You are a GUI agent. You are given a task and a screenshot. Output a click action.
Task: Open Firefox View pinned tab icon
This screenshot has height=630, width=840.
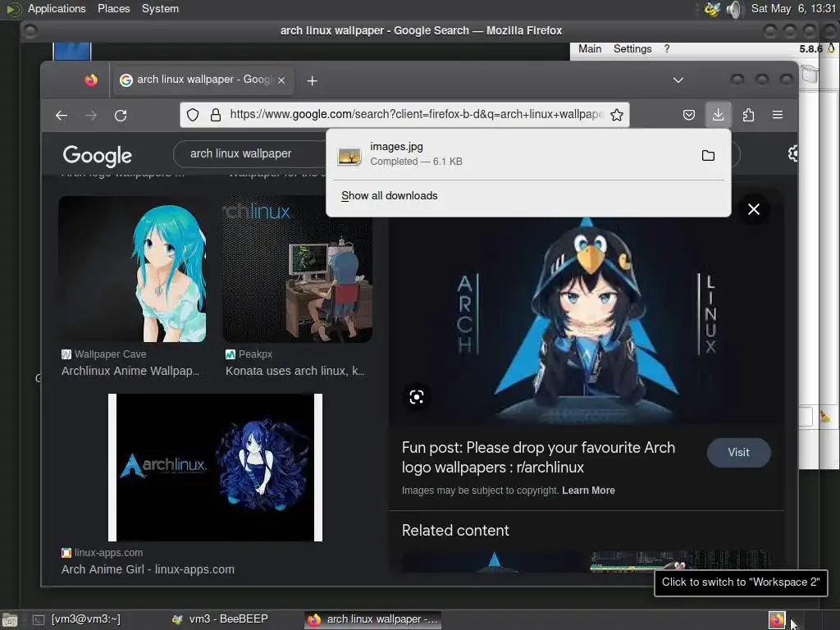(91, 80)
